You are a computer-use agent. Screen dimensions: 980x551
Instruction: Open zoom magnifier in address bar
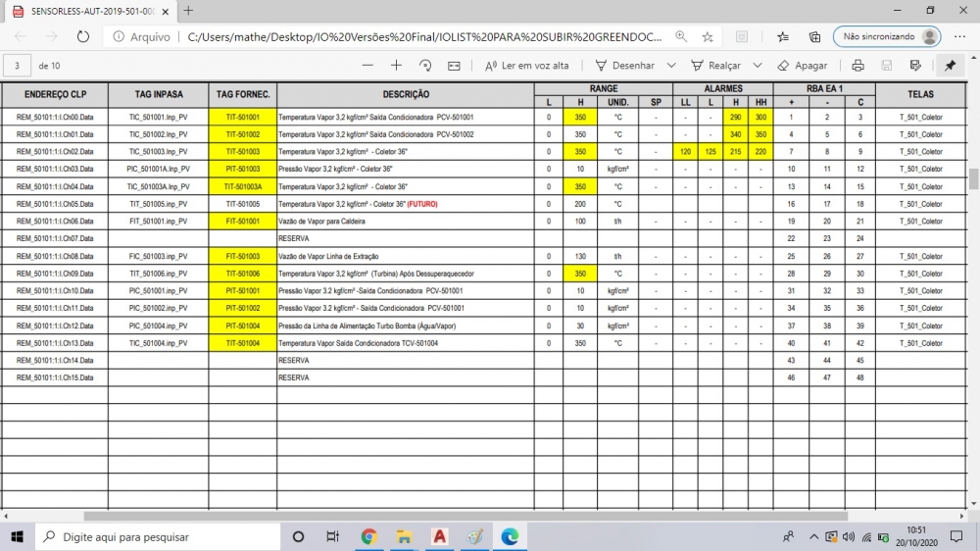[x=681, y=36]
